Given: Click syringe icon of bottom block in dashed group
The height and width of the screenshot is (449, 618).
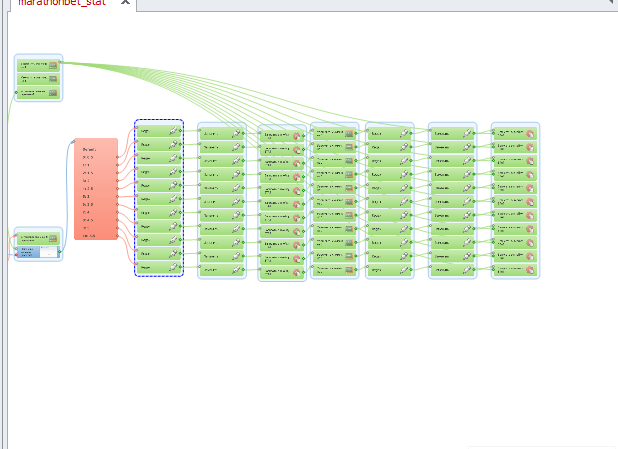Looking at the screenshot, I should (x=173, y=267).
